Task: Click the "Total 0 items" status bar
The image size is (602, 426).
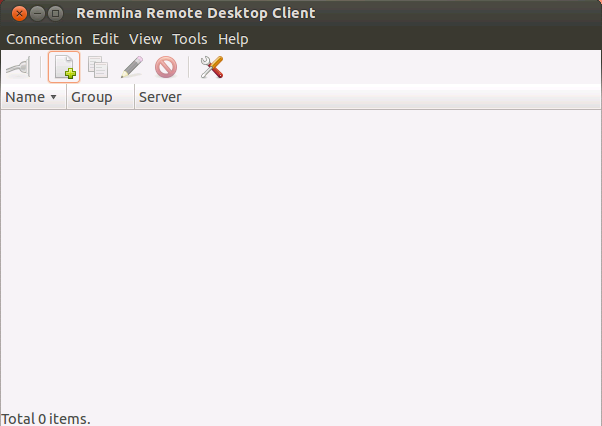Action: click(46, 418)
